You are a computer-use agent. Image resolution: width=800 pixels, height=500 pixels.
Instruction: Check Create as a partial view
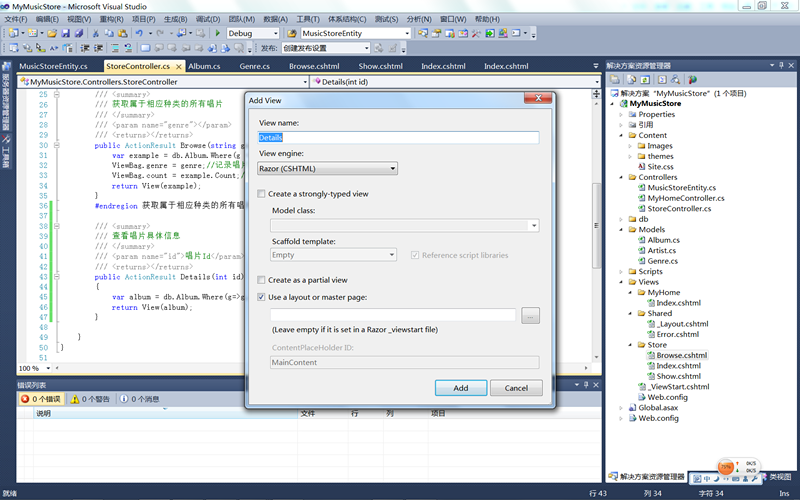tap(261, 280)
